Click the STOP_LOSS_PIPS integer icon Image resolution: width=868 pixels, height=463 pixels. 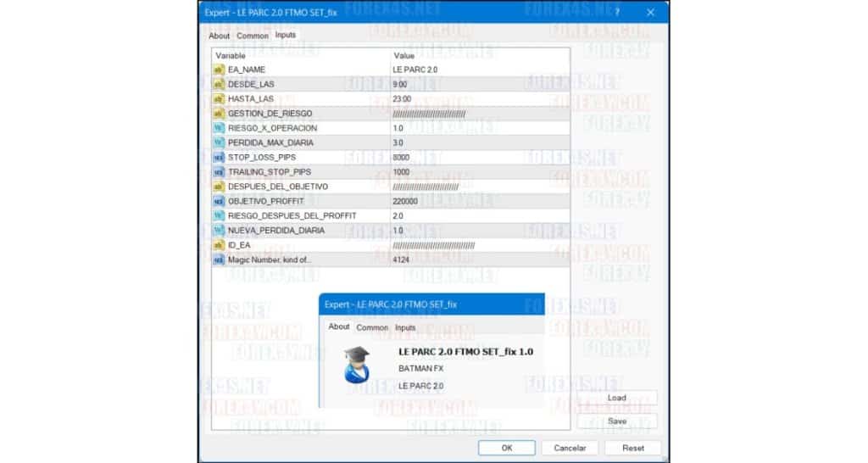coord(219,157)
